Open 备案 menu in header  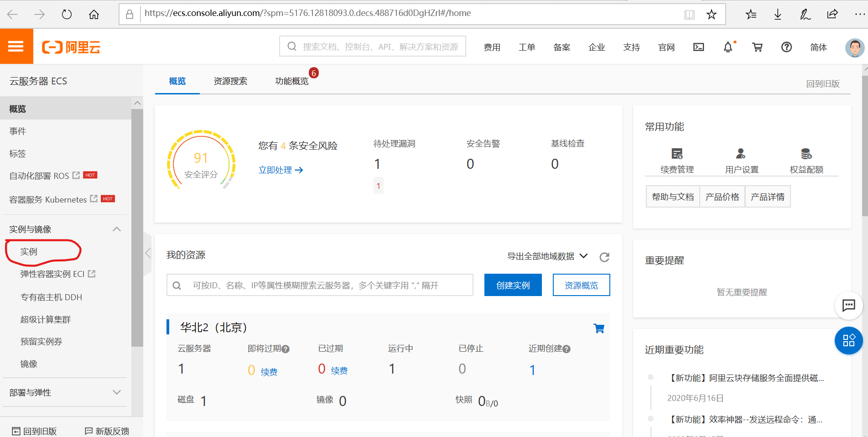pos(561,47)
